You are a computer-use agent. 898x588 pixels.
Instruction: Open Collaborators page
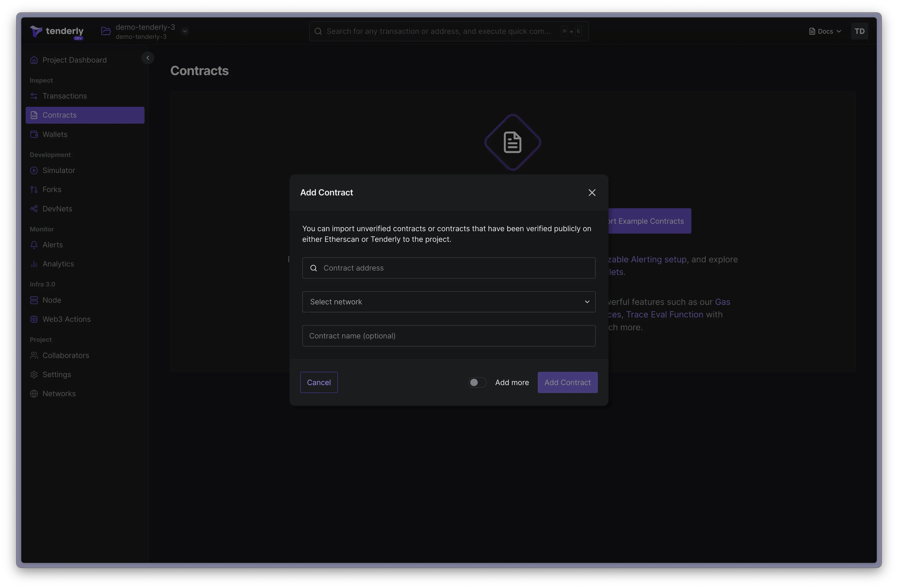click(x=85, y=355)
